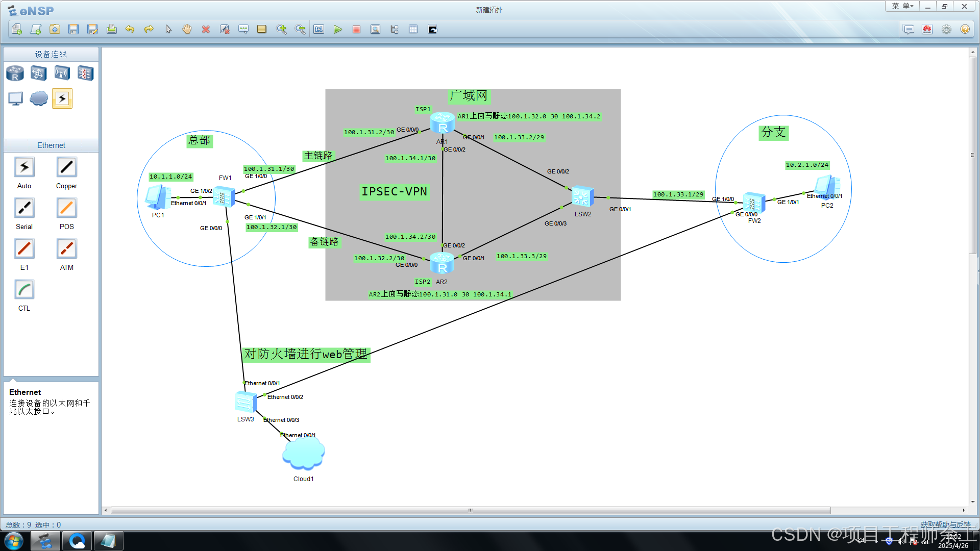Select the Copper cable type
The image size is (980, 551).
tap(66, 167)
